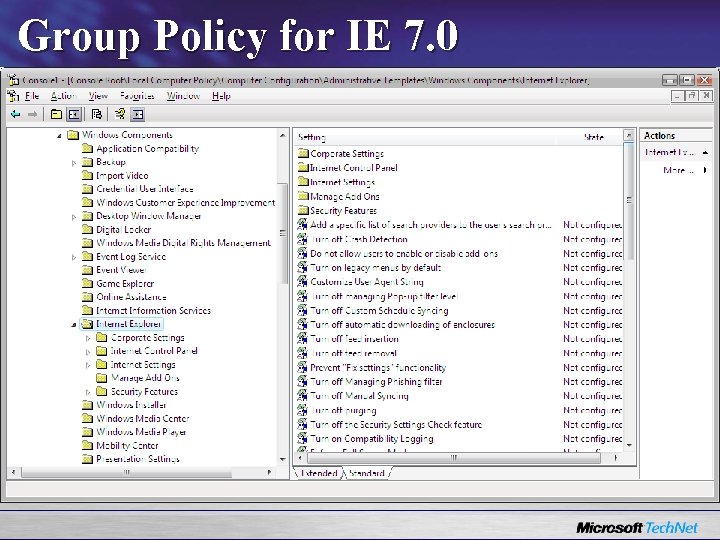Click the Forward arrow toolbar icon
720x540 pixels.
(x=32, y=114)
